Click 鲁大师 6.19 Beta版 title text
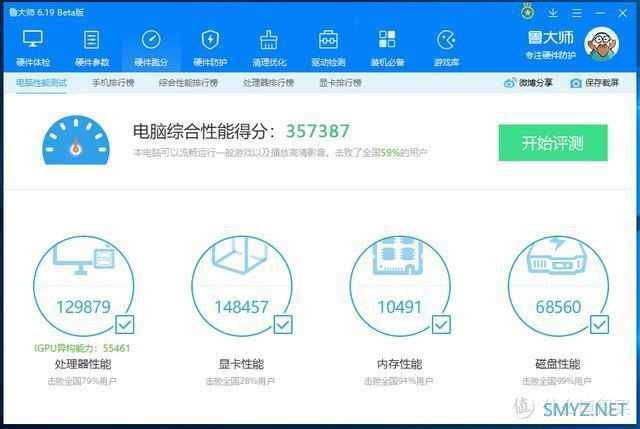 47,12
